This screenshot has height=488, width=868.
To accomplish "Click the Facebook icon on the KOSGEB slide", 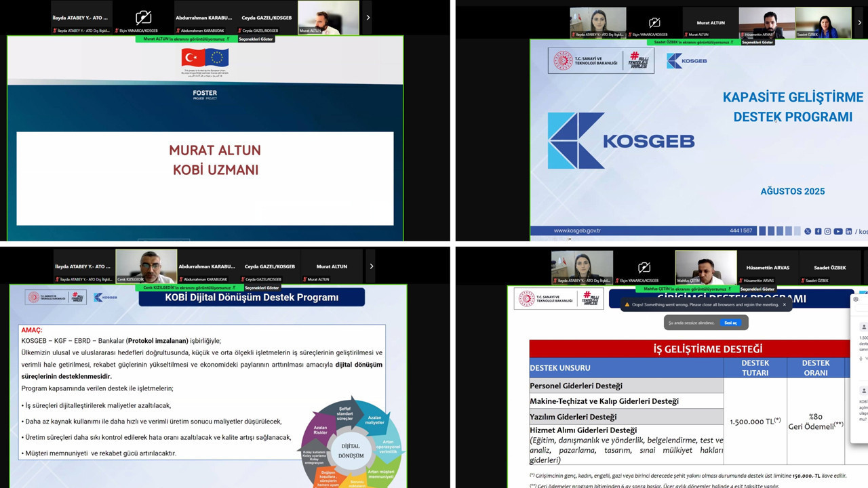I will pyautogui.click(x=818, y=231).
